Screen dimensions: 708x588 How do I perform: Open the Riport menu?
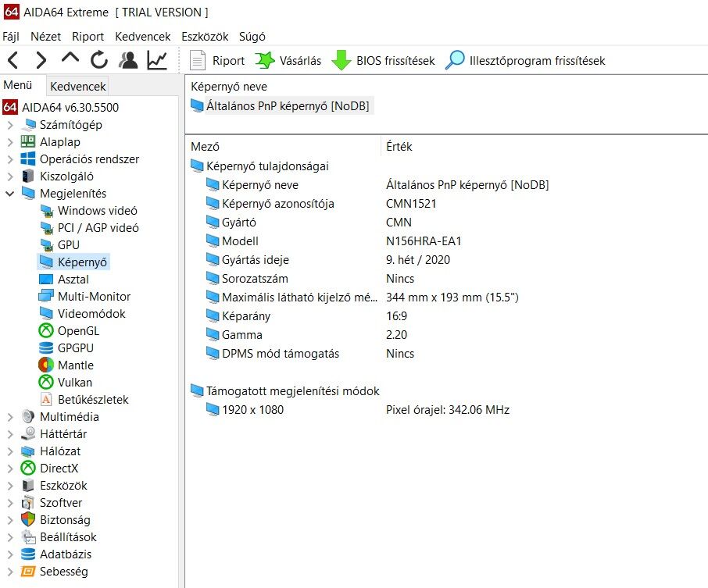point(88,37)
